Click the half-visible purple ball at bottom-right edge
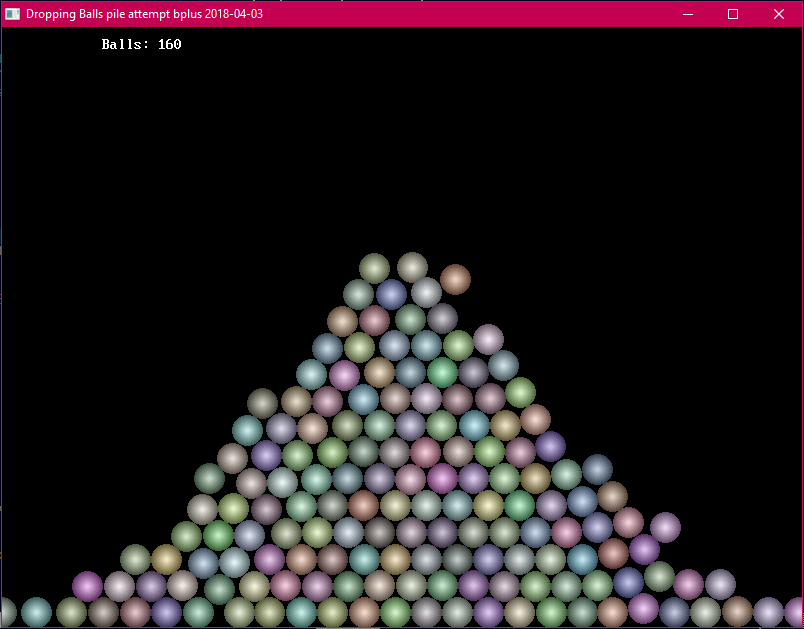Screen dimensions: 804x629 click(x=796, y=612)
